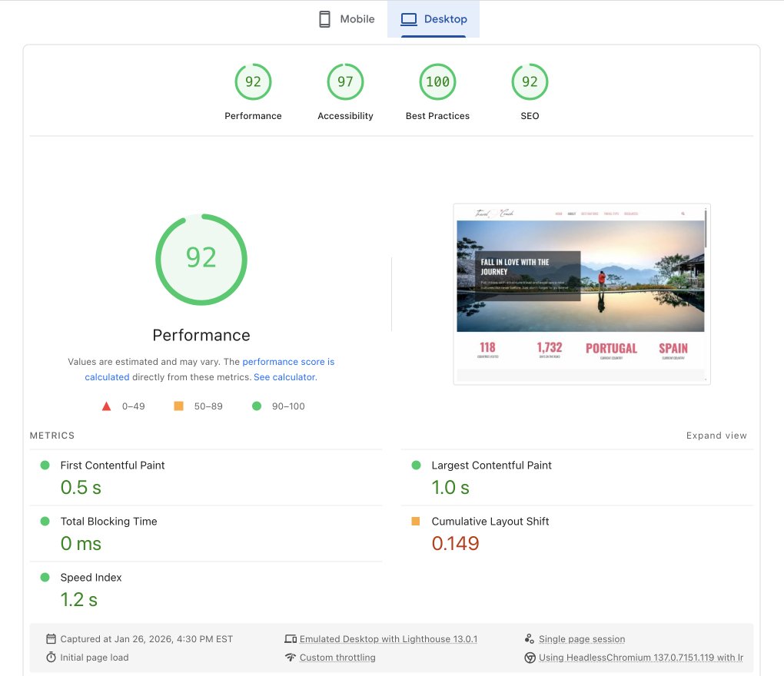The width and height of the screenshot is (784, 676).
Task: Click Expand view above the metrics
Action: click(716, 435)
